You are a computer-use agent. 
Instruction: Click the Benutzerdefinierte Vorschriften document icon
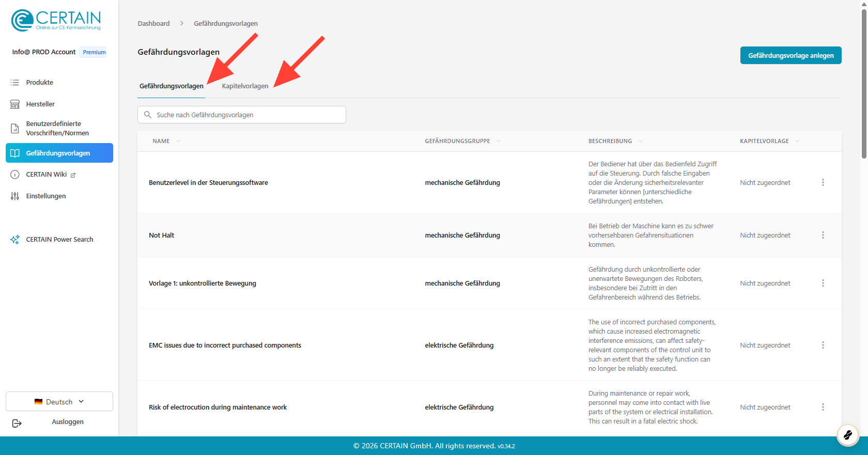click(15, 129)
